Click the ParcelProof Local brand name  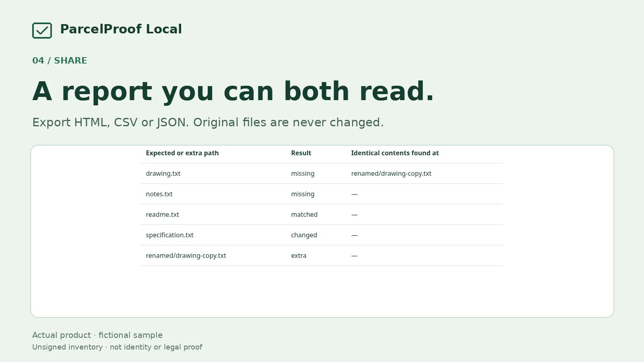click(121, 29)
